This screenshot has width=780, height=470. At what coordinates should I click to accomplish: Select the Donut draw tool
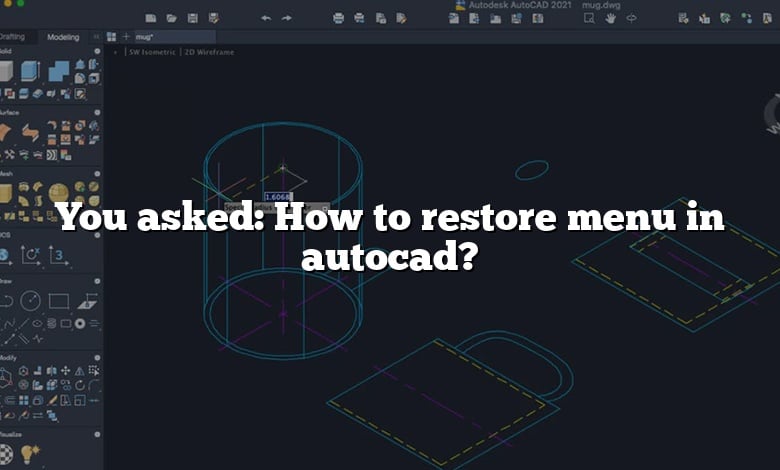[x=80, y=324]
